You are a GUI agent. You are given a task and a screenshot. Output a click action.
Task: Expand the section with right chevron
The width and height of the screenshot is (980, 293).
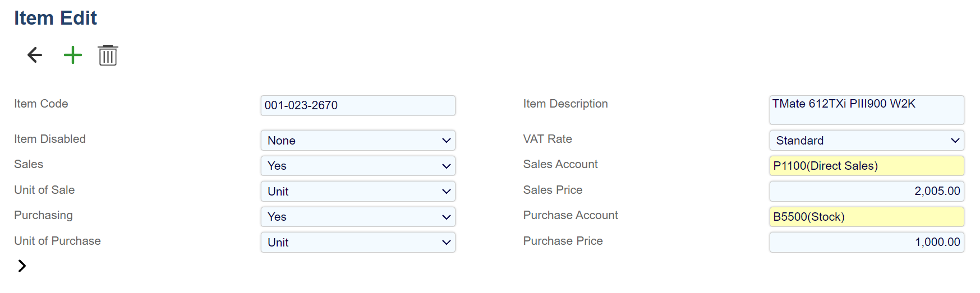[22, 266]
